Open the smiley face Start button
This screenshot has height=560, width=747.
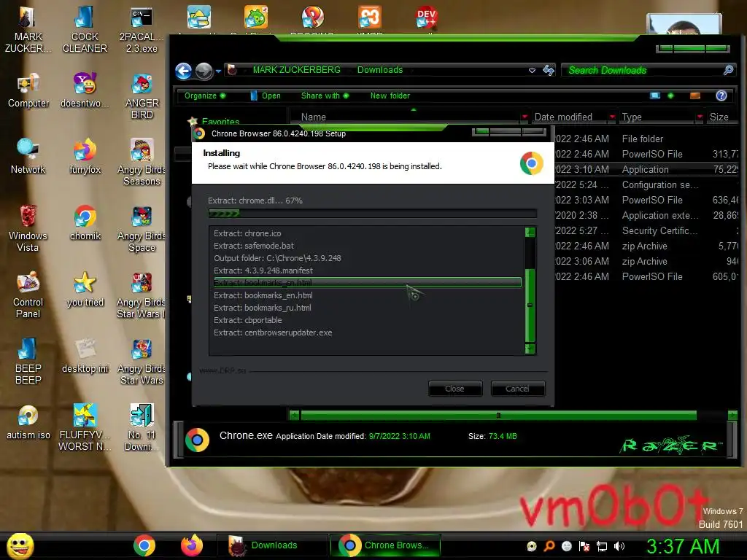(20, 545)
